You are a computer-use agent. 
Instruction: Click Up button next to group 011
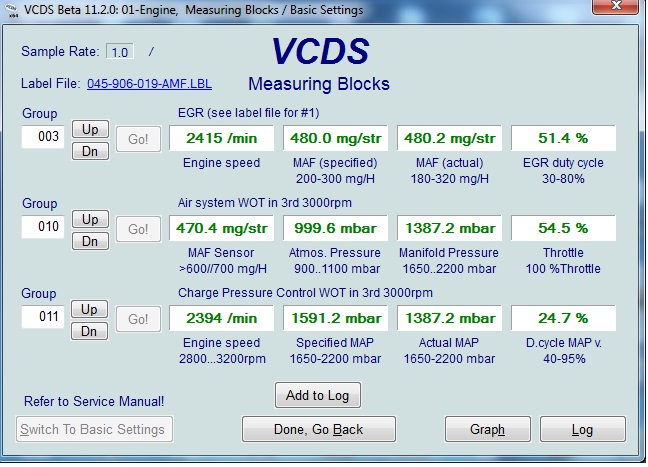click(x=89, y=309)
